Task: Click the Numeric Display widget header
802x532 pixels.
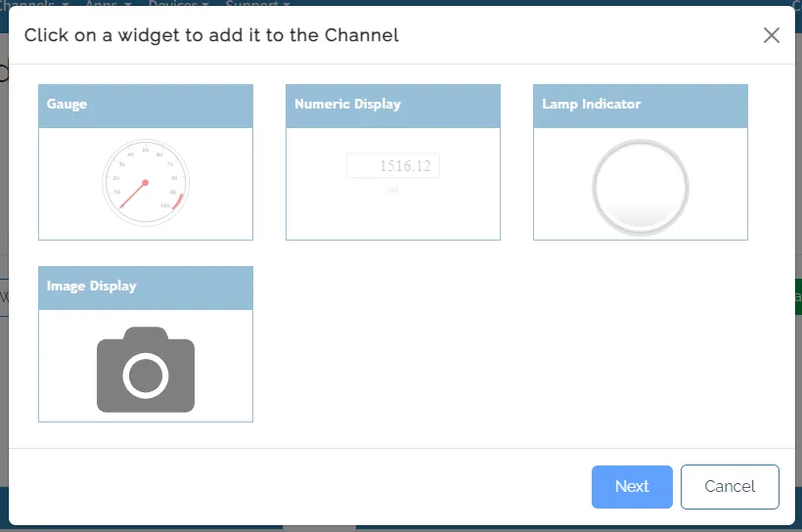Action: (393, 106)
